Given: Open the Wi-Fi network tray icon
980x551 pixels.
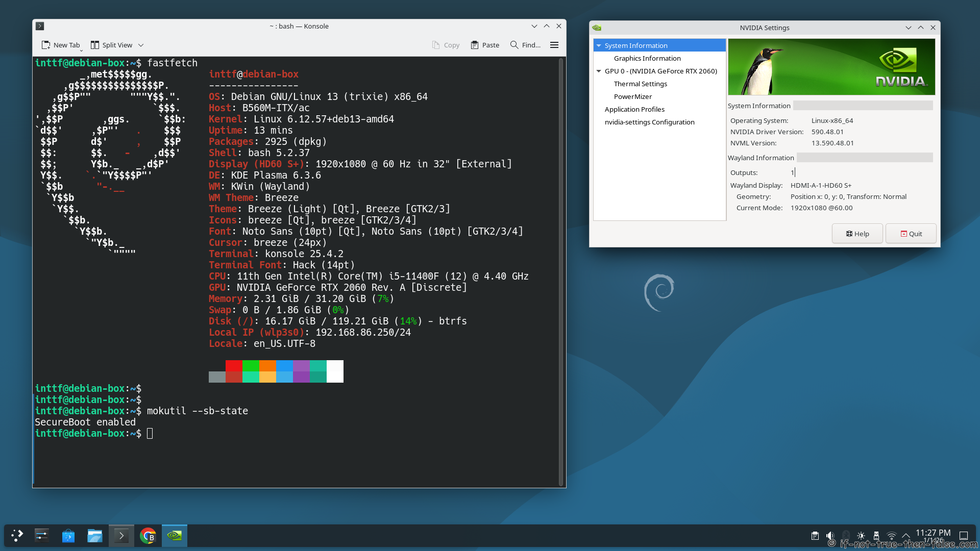Looking at the screenshot, I should (892, 536).
